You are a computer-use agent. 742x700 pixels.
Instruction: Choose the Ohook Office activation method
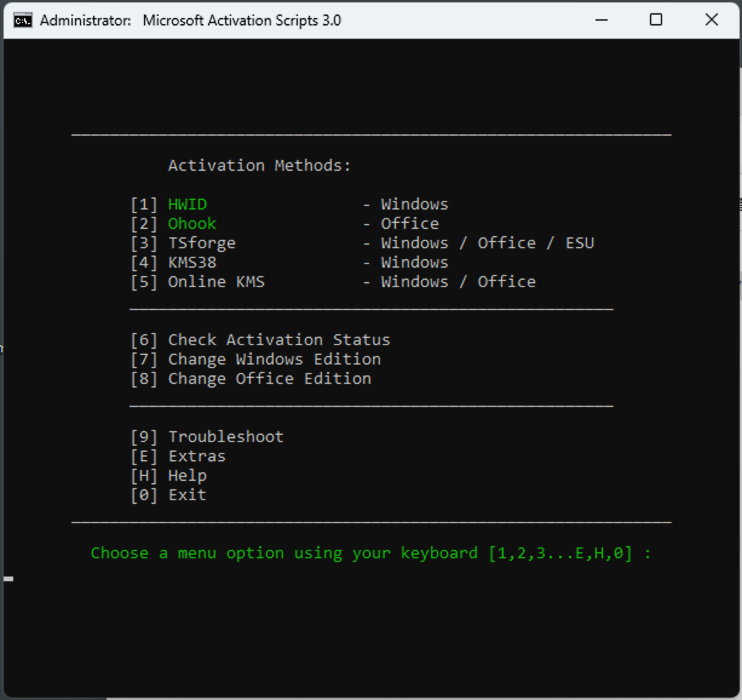pyautogui.click(x=191, y=223)
